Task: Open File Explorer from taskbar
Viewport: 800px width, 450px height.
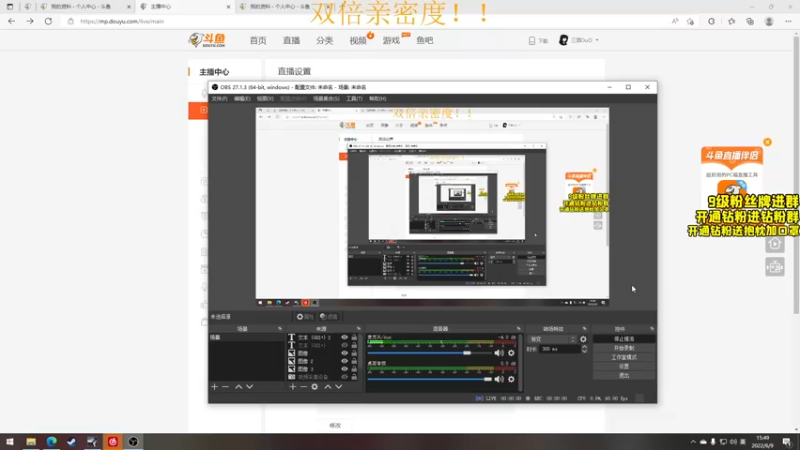Action: point(31,442)
